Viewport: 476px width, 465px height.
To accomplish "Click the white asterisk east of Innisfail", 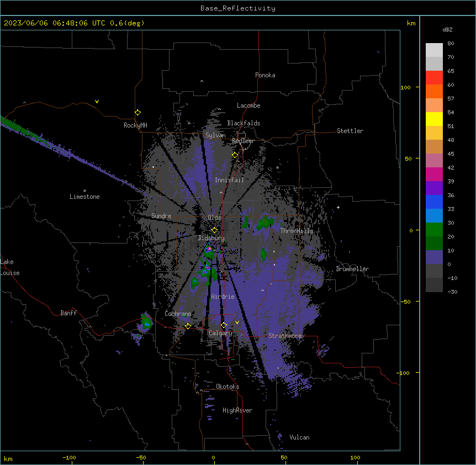I will [x=277, y=167].
